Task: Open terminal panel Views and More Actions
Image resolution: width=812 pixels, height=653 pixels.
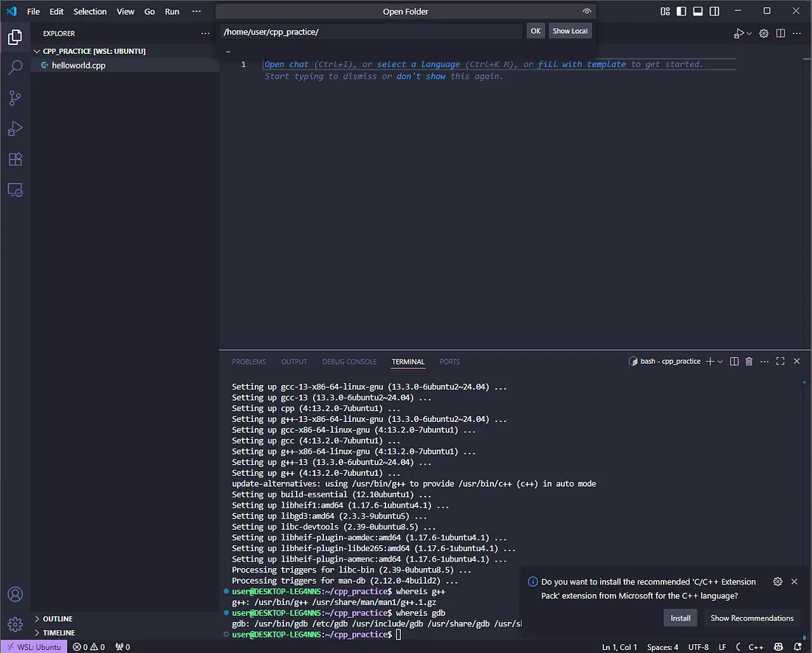Action: 764,361
